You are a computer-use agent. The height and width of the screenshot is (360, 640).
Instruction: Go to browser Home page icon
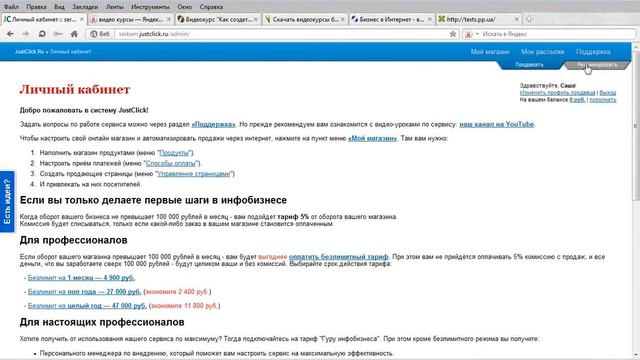pyautogui.click(x=74, y=34)
